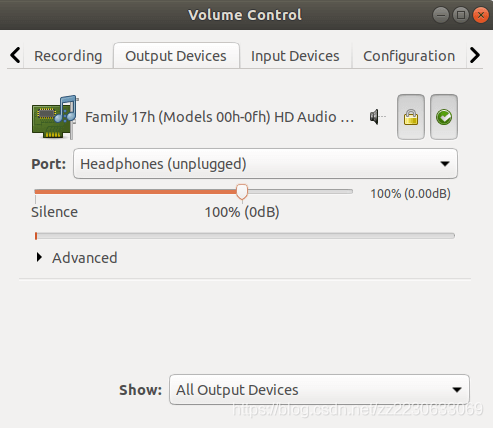Viewport: 493px width, 428px height.
Task: Select the Output Devices tab
Action: tap(176, 56)
